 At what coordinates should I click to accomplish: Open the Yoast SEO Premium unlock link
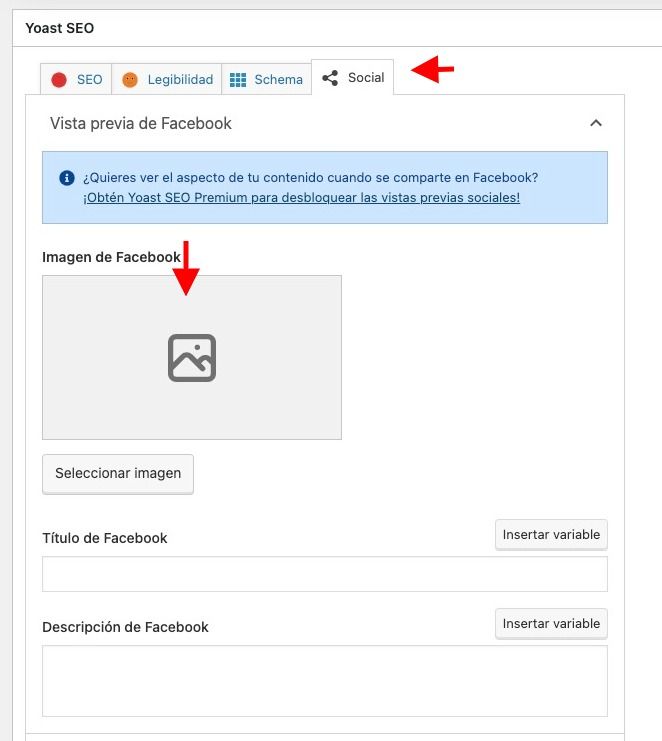301,198
